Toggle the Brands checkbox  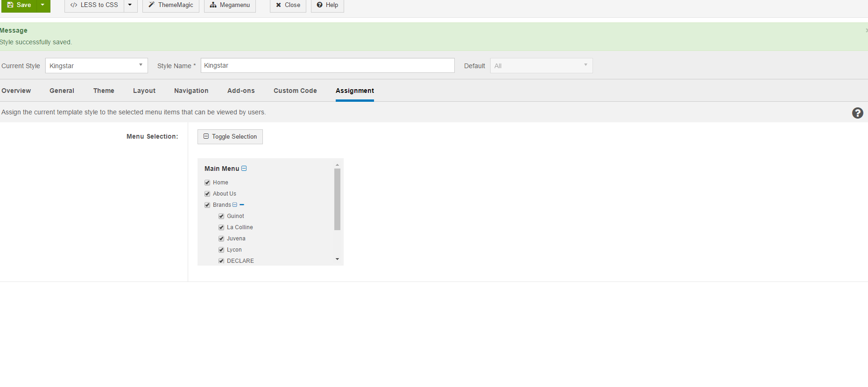(207, 205)
